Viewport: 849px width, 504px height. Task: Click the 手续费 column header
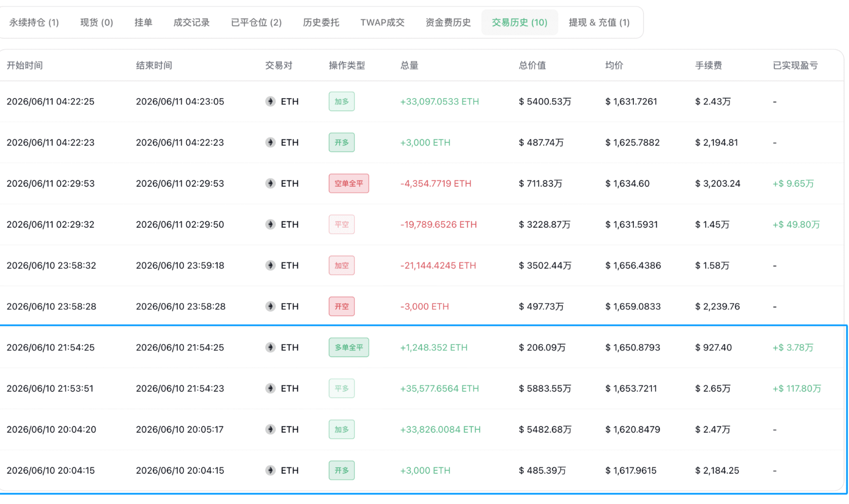(x=708, y=65)
